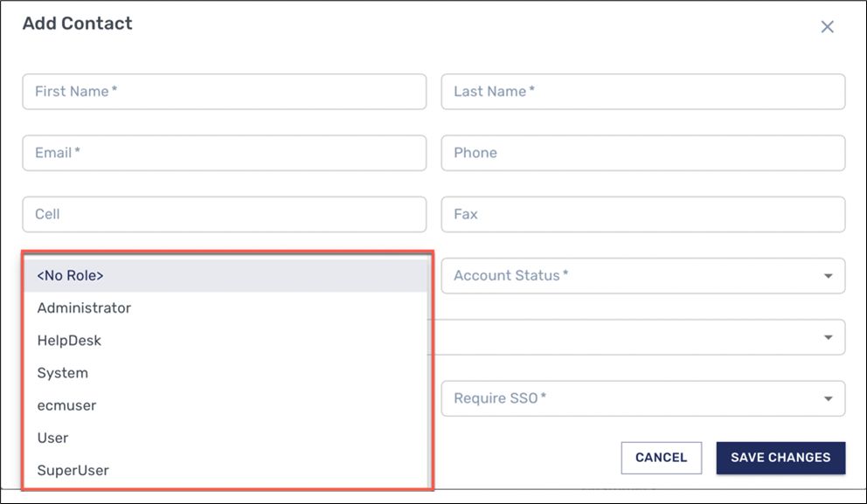Select HelpDesk role option
The height and width of the screenshot is (504, 867).
(67, 340)
